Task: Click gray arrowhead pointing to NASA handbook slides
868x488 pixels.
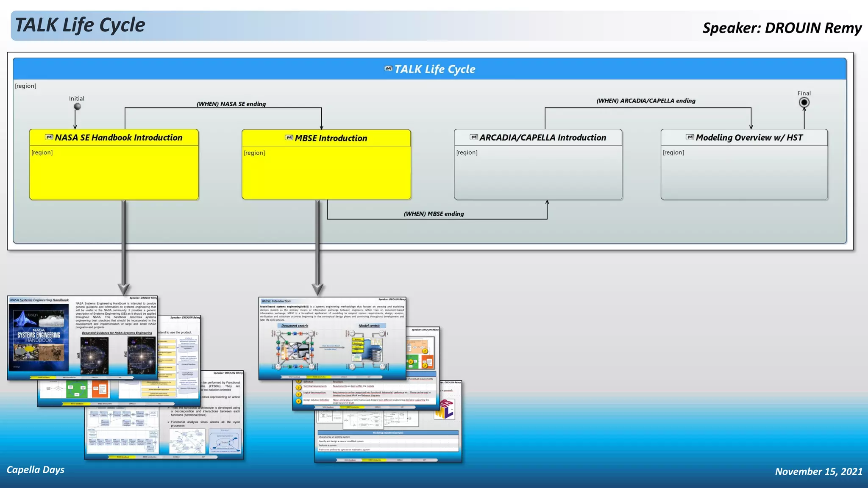Action: pos(123,289)
